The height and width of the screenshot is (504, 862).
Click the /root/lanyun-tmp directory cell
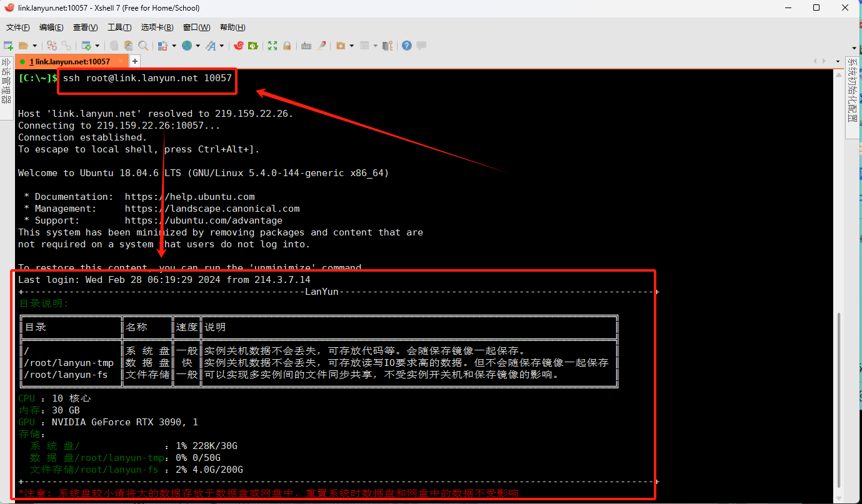tap(69, 363)
